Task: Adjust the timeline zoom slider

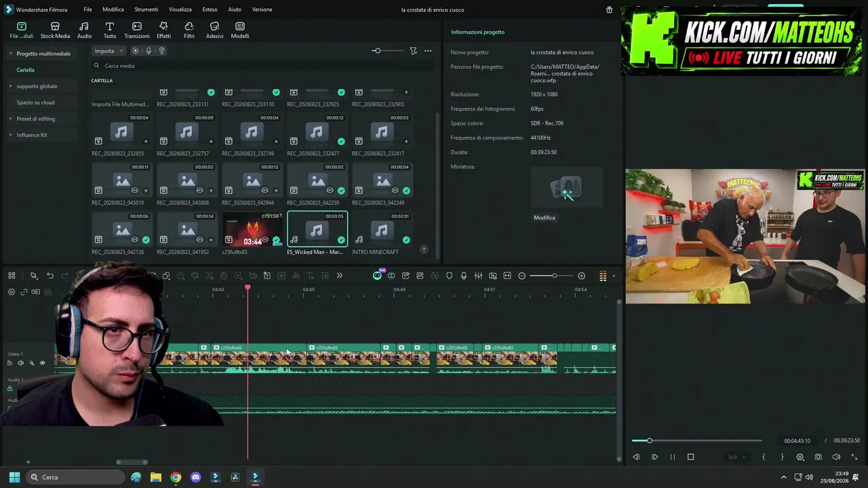Action: [552, 276]
